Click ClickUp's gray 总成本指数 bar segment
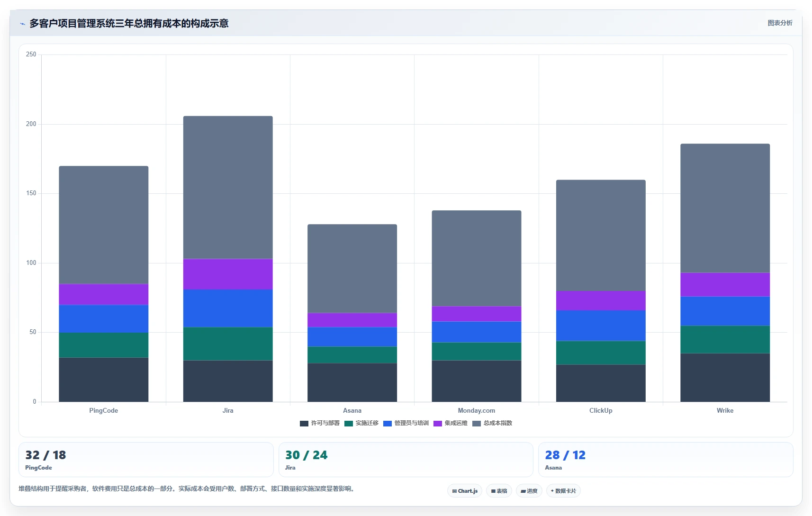812x516 pixels. pos(601,235)
